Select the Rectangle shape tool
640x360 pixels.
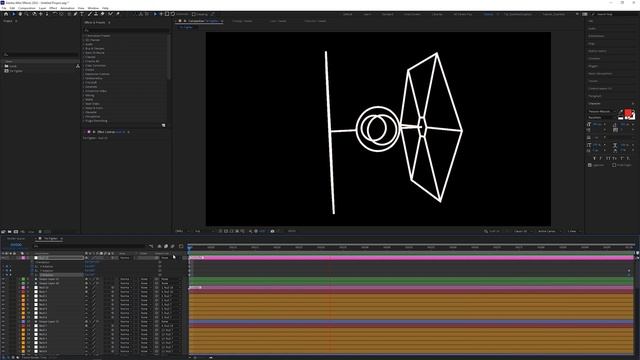tap(69, 14)
